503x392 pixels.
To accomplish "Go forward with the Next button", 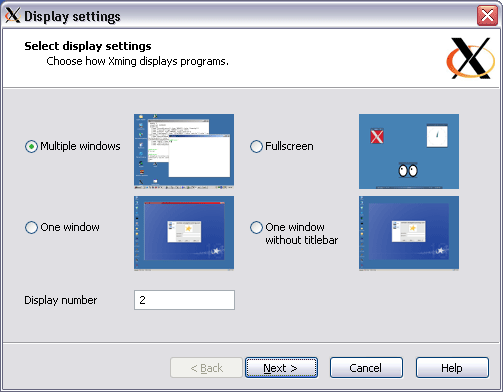I will pyautogui.click(x=281, y=368).
